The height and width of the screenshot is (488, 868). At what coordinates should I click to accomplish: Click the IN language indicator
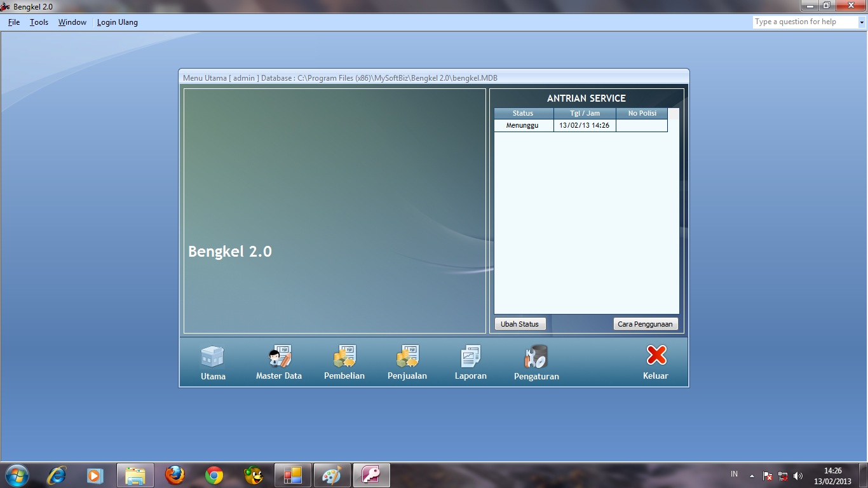(735, 474)
